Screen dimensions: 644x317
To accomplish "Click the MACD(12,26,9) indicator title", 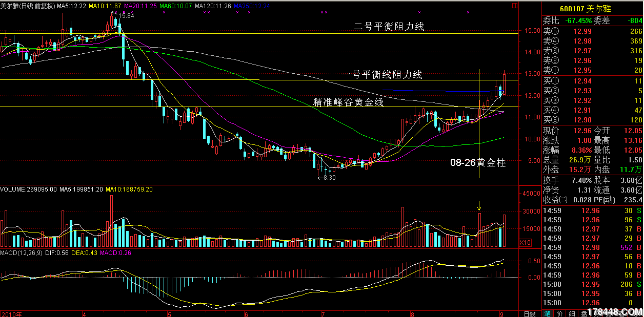I will (21, 253).
